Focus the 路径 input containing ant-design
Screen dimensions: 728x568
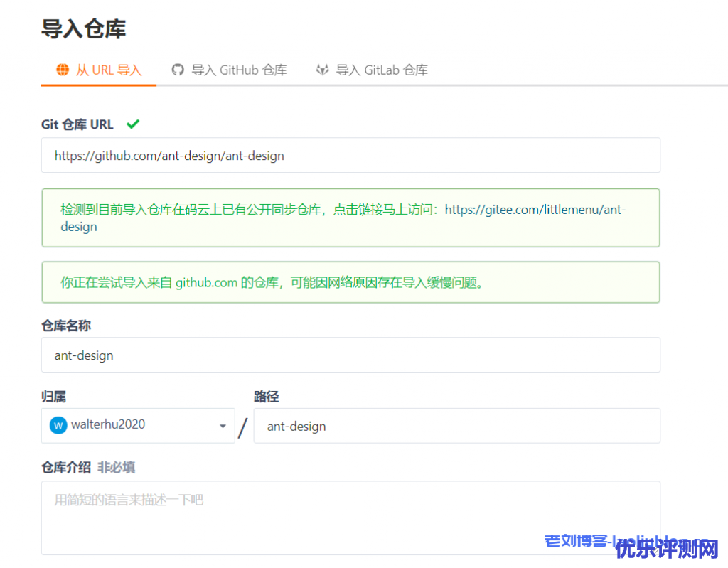(x=456, y=426)
